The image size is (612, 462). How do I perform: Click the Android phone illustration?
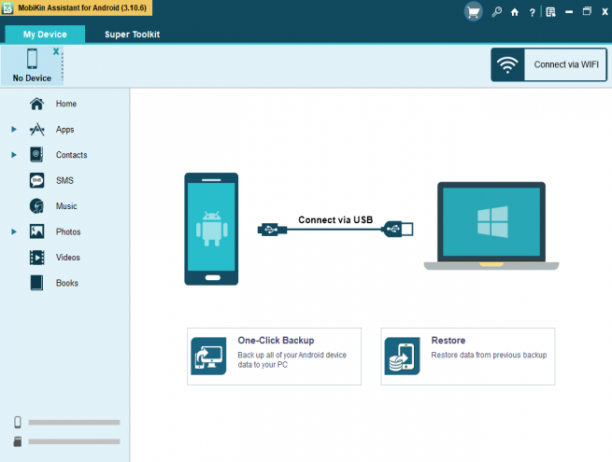[x=211, y=229]
